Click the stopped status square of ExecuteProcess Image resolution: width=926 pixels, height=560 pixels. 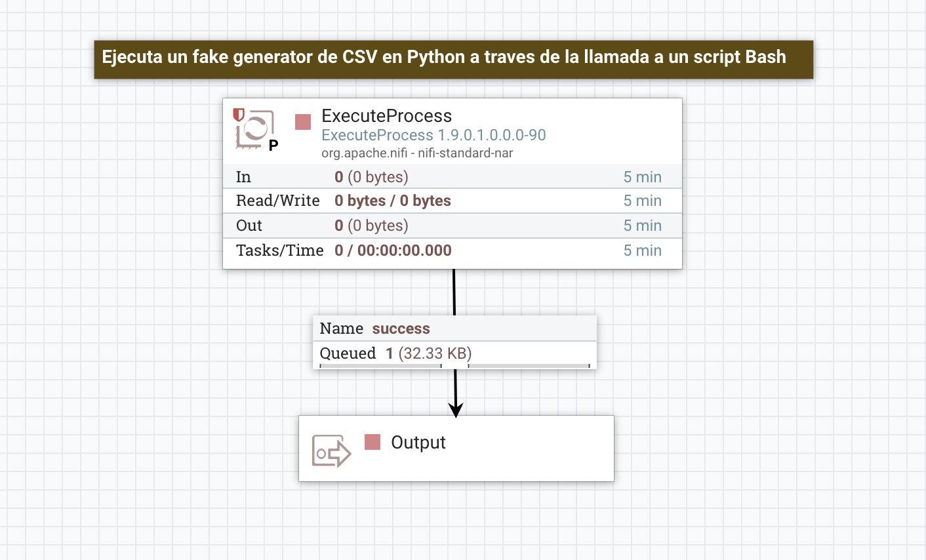302,122
